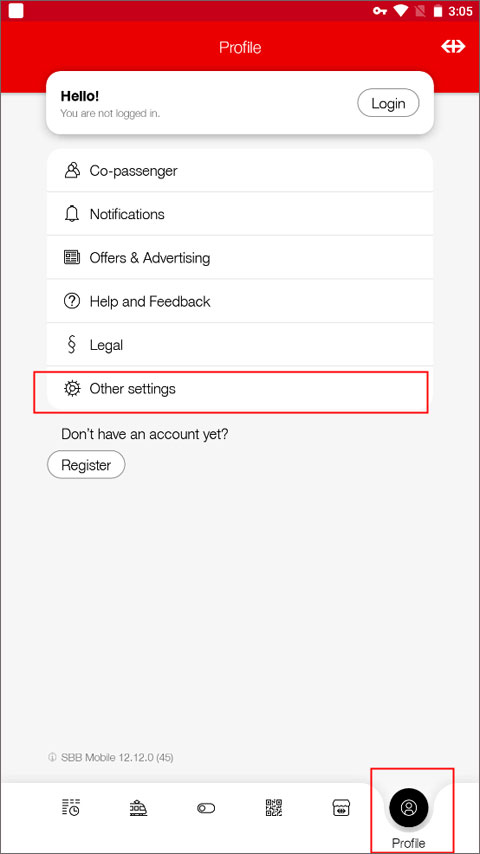Tap the VPN key status bar icon
The image size is (480, 854).
380,11
